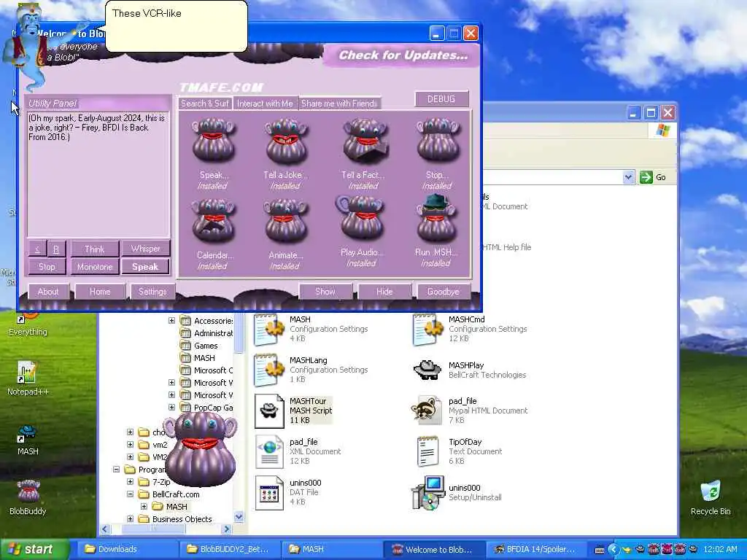Screen dimensions: 747x560
Task: Click the Everything desktop shortcut
Action: point(28,324)
